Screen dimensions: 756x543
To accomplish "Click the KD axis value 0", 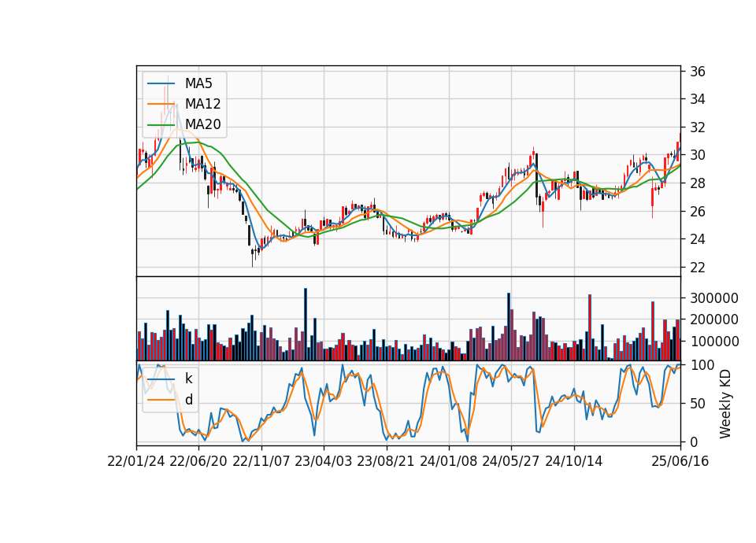I will (694, 441).
